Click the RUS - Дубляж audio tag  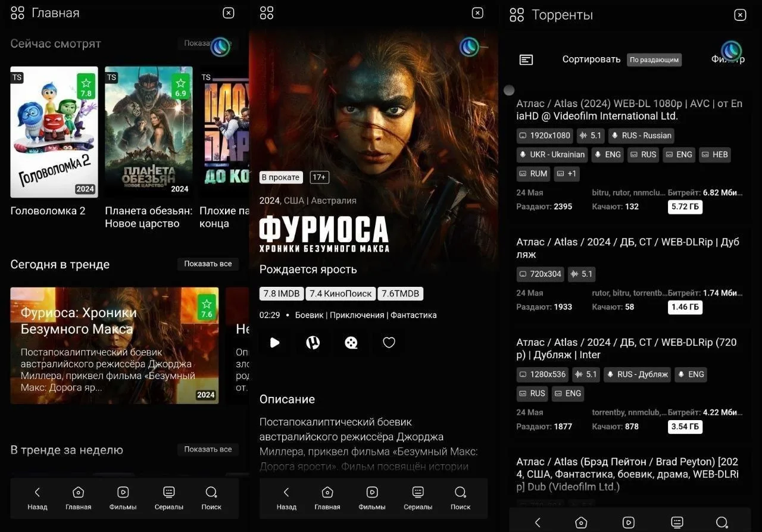pyautogui.click(x=637, y=374)
